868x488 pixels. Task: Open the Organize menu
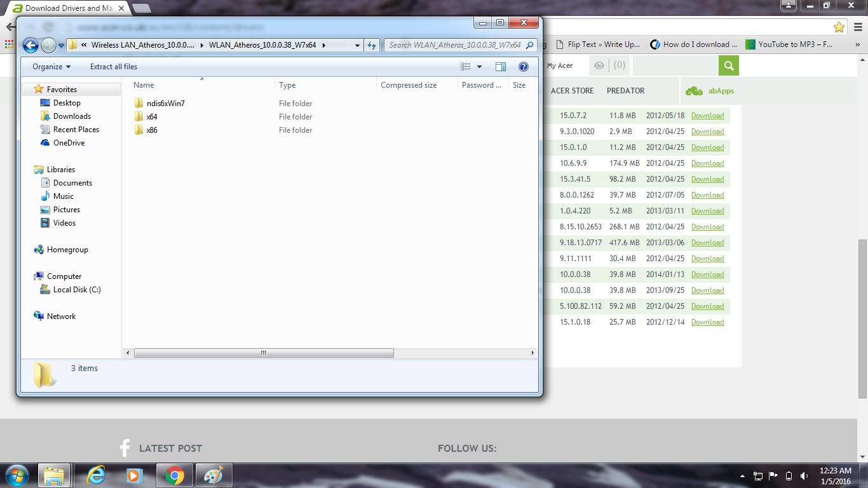[51, 67]
